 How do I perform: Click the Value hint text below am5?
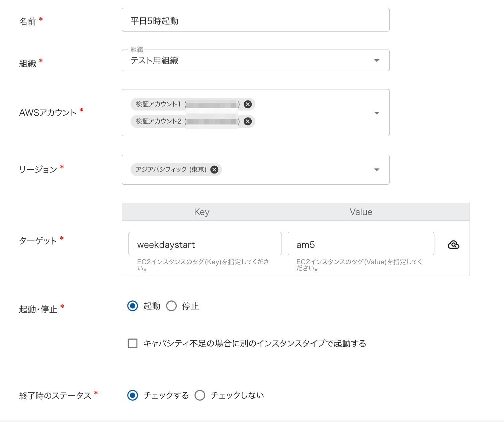tap(359, 265)
